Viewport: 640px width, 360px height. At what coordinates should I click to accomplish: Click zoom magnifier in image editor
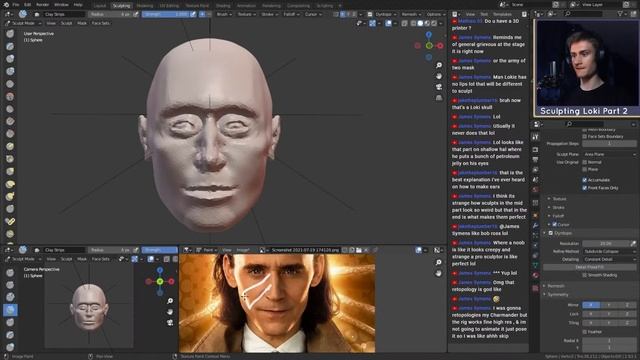(x=439, y=262)
